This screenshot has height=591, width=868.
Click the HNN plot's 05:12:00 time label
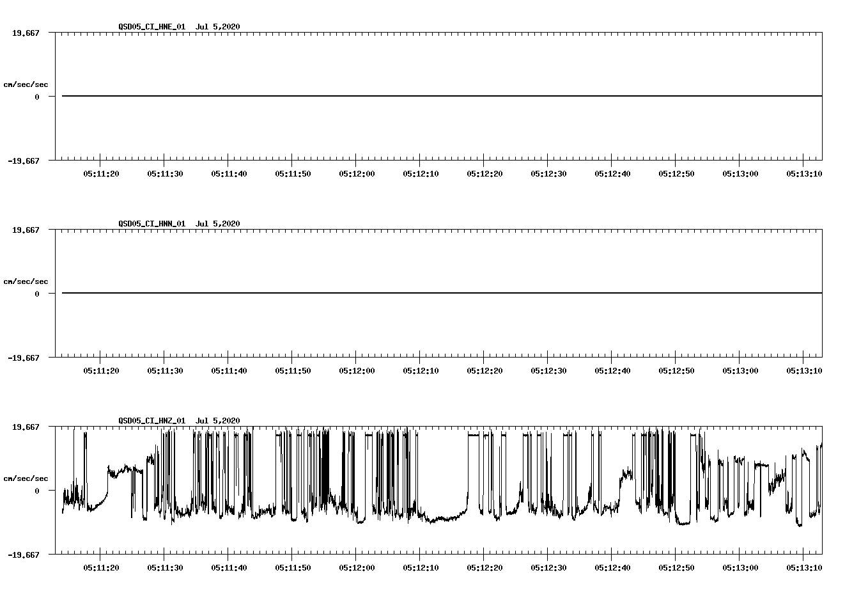click(x=357, y=370)
